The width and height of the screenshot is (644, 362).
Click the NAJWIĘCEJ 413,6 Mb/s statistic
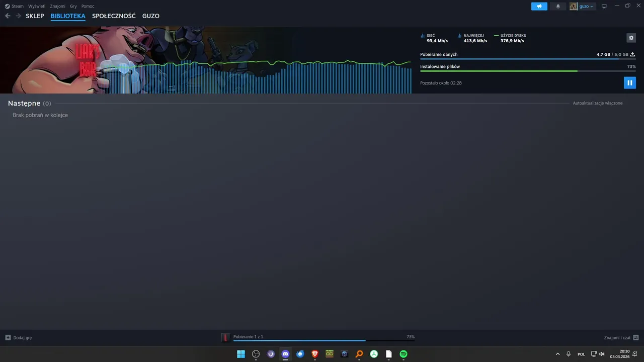472,38
